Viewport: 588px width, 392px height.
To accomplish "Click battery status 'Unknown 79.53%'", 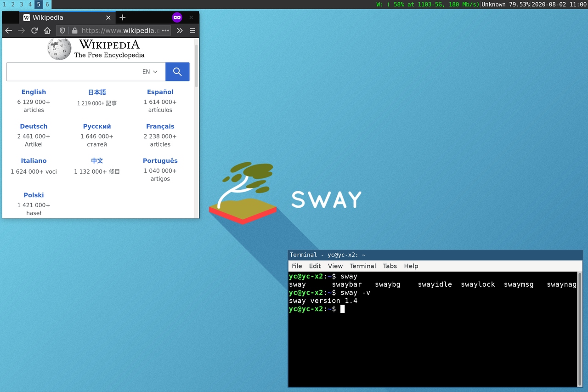I will click(x=505, y=4).
